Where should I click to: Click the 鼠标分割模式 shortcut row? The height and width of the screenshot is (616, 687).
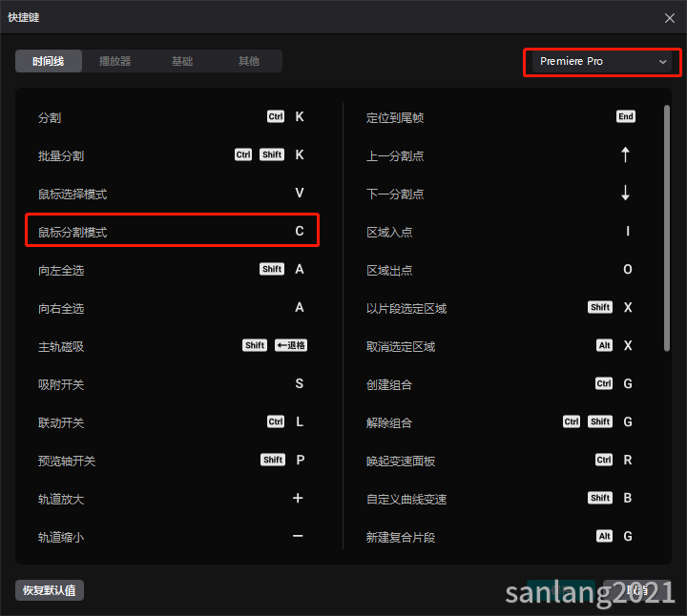tap(172, 231)
